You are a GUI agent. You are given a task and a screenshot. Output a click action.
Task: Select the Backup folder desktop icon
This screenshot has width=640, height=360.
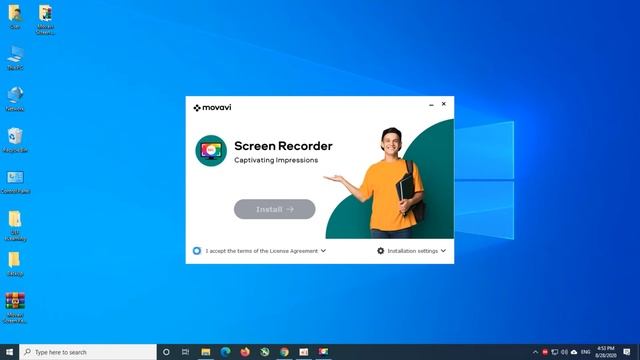click(15, 264)
